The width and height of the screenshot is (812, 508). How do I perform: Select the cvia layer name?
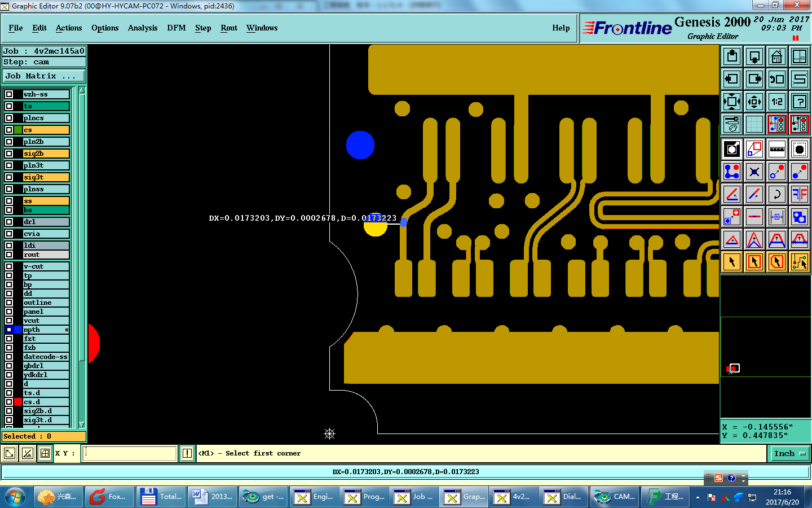tap(46, 234)
